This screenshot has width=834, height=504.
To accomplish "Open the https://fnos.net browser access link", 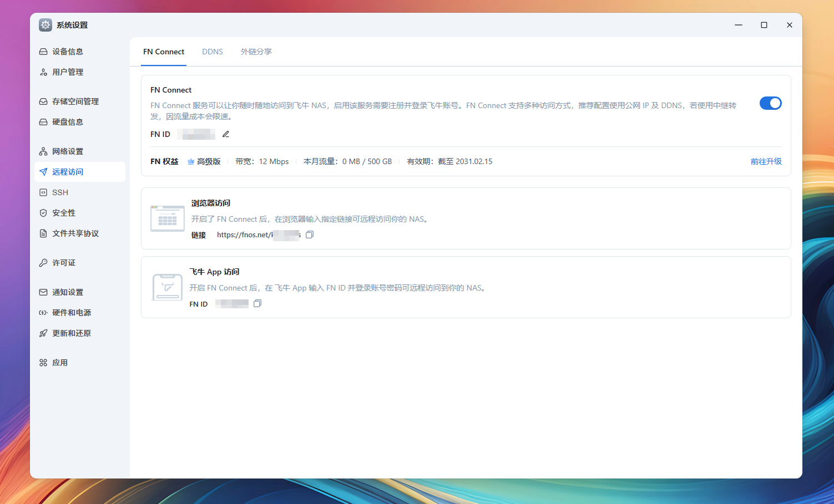I will [258, 235].
